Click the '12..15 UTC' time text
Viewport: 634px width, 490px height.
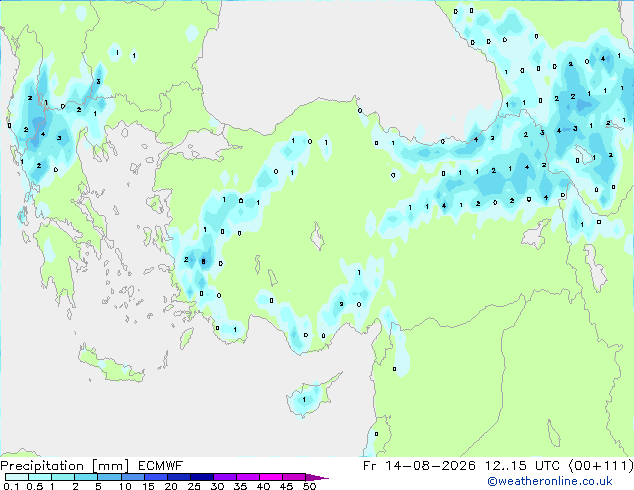(x=523, y=466)
